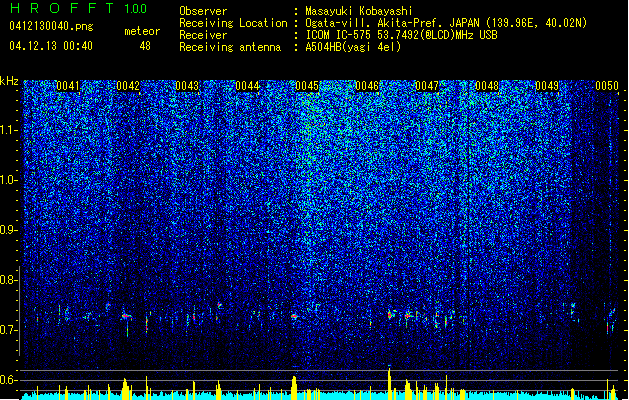Click time marker 0041

click(68, 86)
